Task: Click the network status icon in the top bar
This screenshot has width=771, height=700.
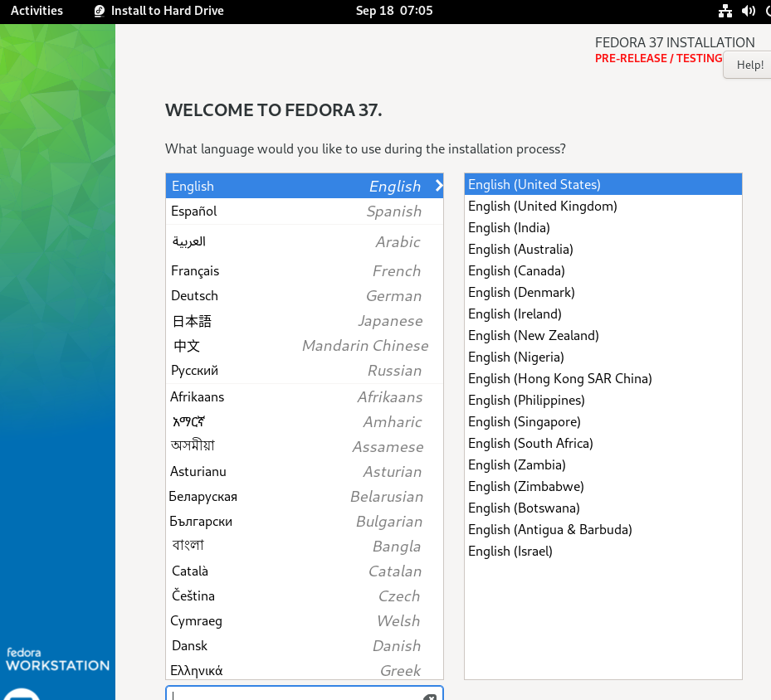Action: click(725, 12)
